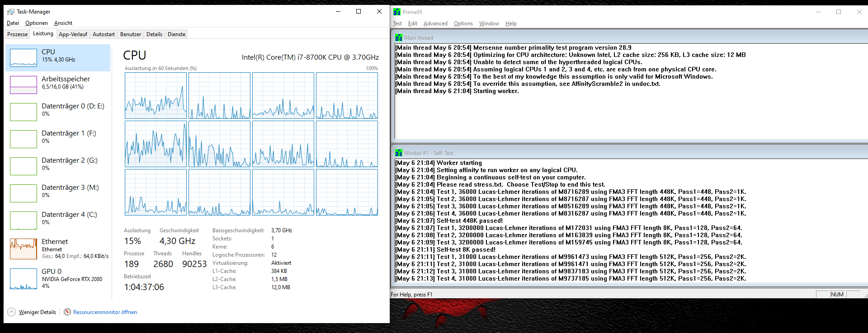This screenshot has height=333, width=868.
Task: Select Datenträger 2 (G:) entry
Action: point(58,166)
